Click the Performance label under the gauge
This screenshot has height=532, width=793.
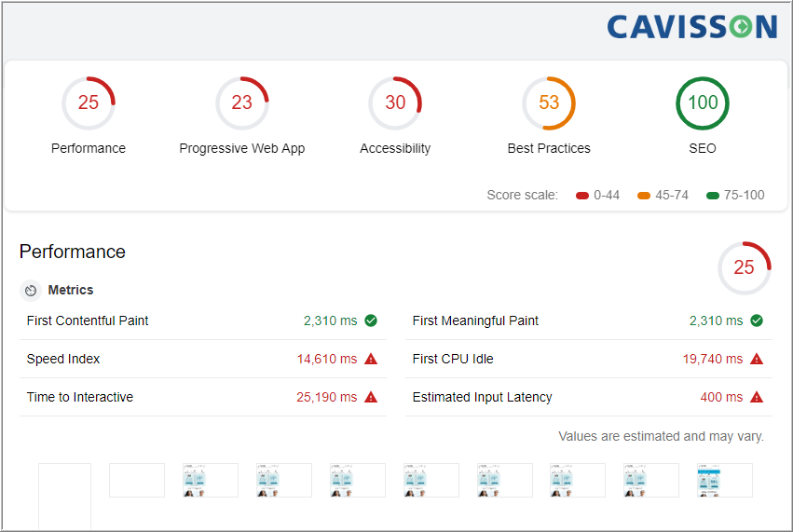pos(88,148)
